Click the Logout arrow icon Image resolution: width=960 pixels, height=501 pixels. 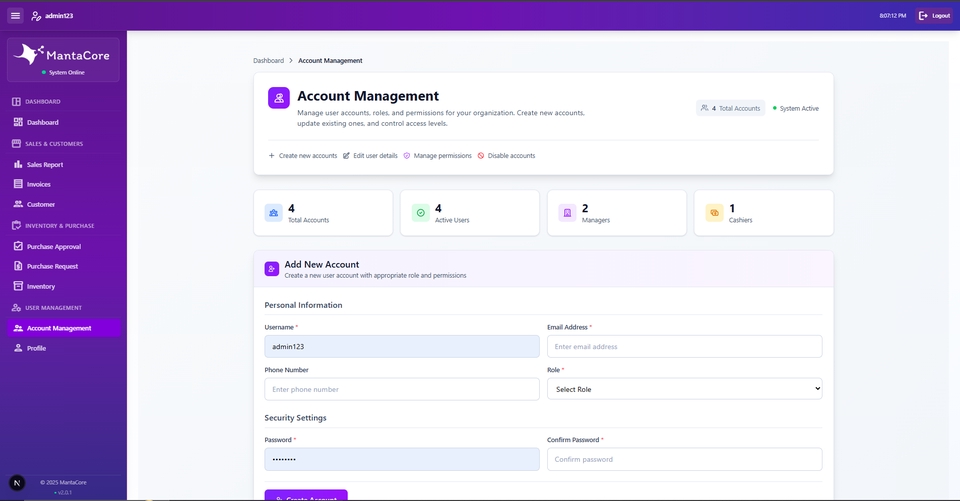click(x=923, y=15)
